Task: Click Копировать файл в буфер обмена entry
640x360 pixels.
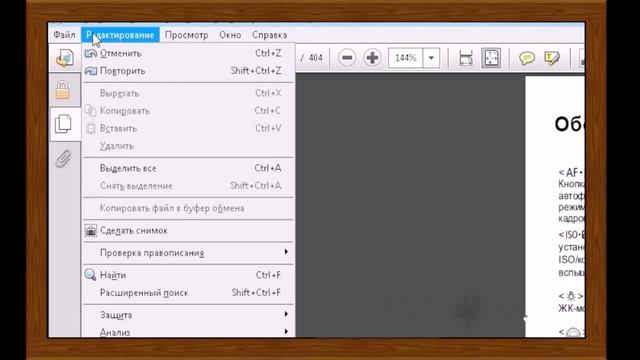Action: [x=189, y=208]
